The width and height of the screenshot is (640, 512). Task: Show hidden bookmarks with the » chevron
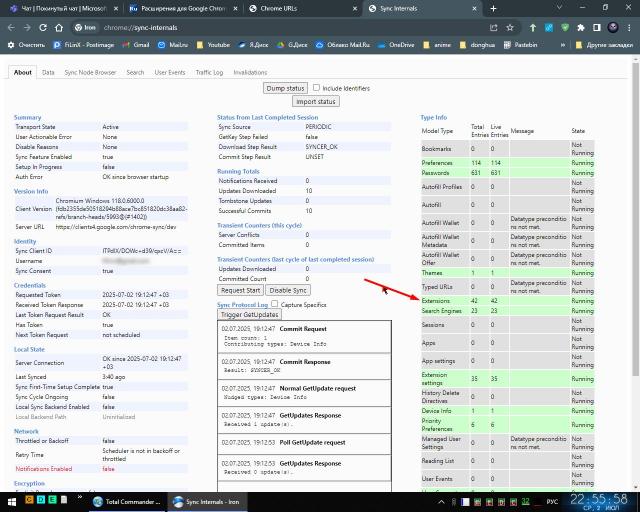tap(562, 45)
